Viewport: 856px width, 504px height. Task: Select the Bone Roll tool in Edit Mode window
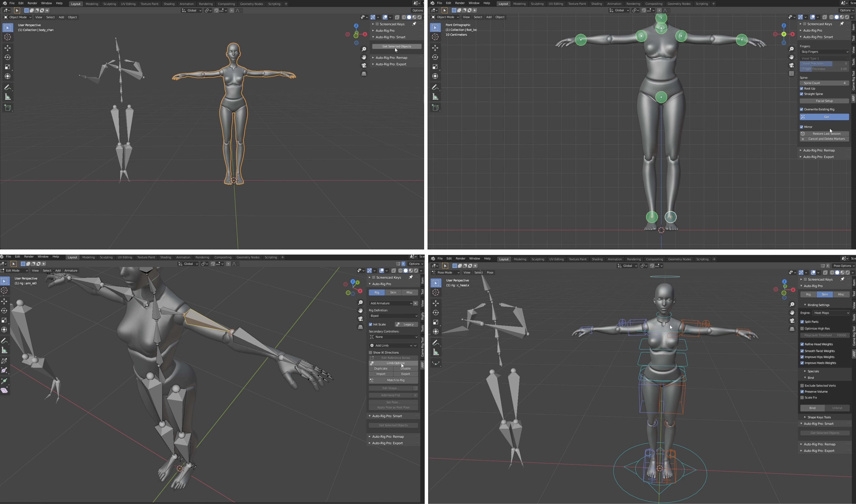point(4,361)
